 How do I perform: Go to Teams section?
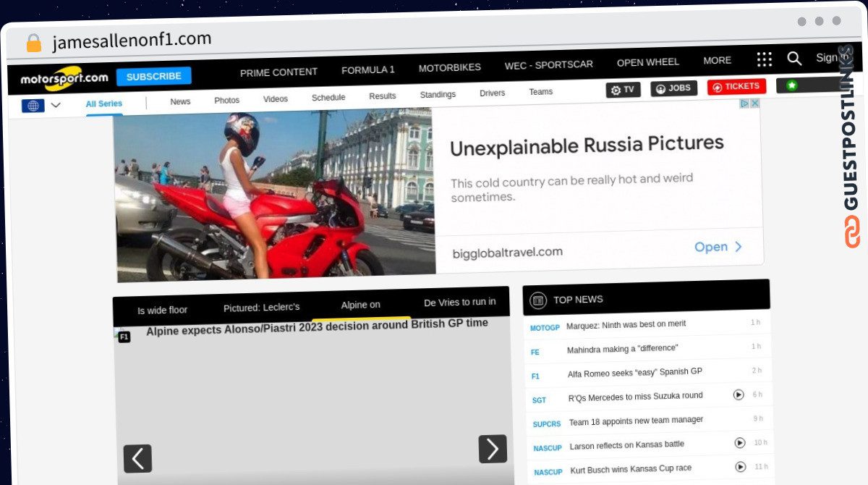[541, 92]
